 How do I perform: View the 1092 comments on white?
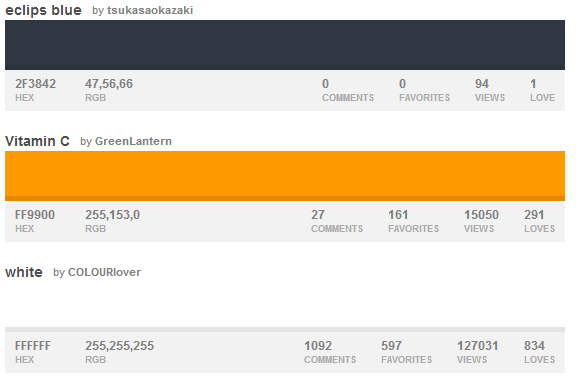point(330,352)
